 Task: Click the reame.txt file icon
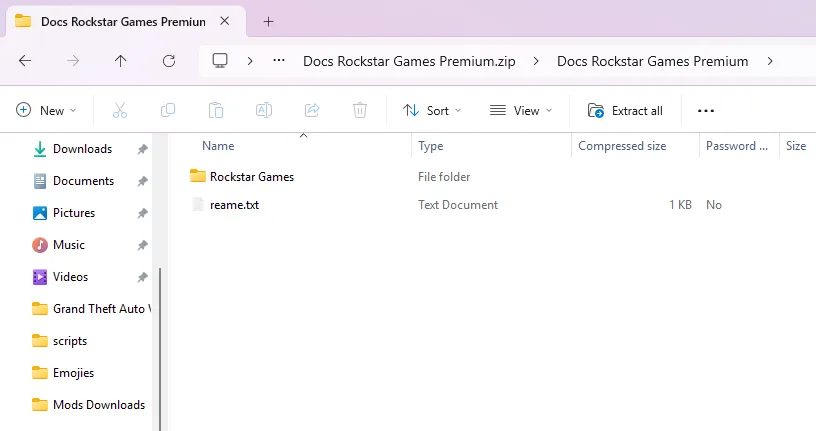tap(198, 204)
